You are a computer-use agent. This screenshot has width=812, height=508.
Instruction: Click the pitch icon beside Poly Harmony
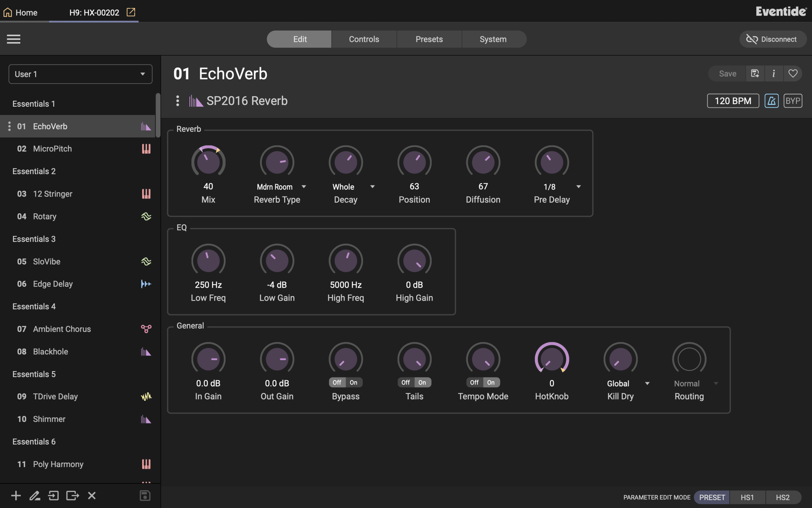point(146,464)
